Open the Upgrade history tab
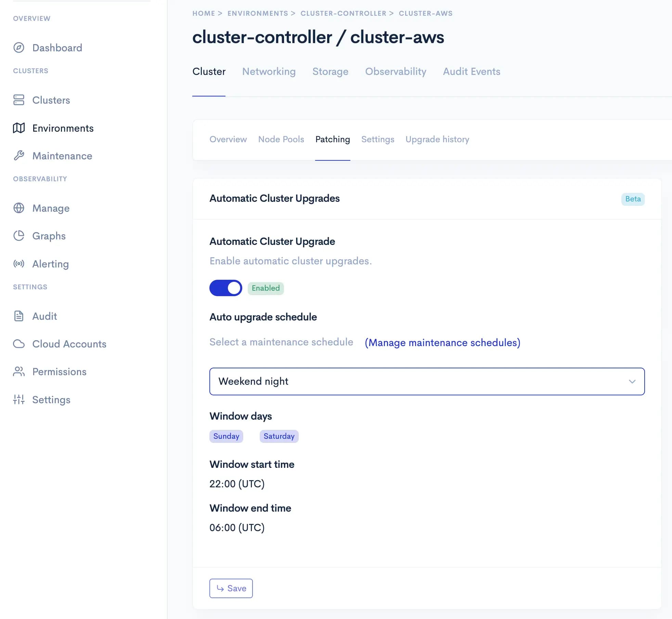Image resolution: width=672 pixels, height=619 pixels. point(437,139)
